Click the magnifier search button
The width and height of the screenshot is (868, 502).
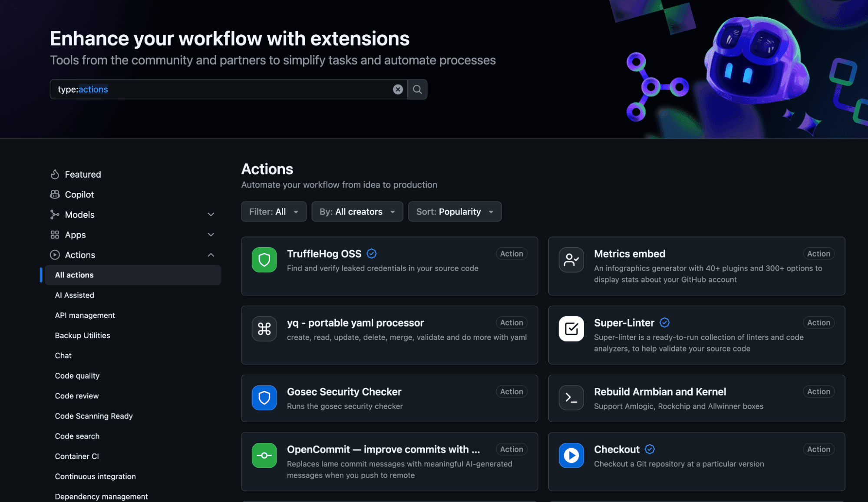(417, 89)
